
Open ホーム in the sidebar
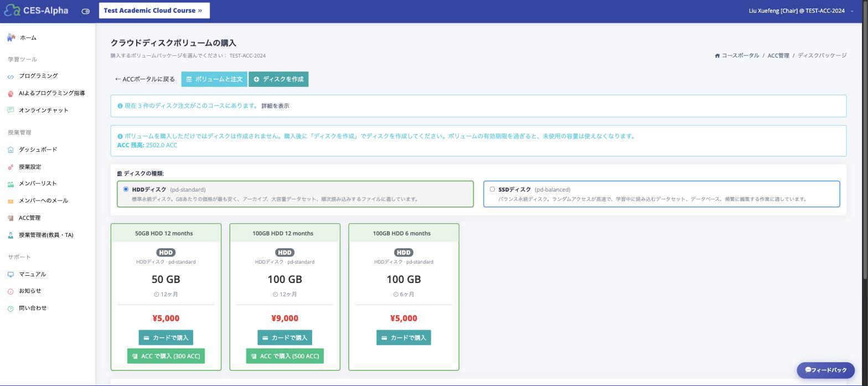coord(28,38)
